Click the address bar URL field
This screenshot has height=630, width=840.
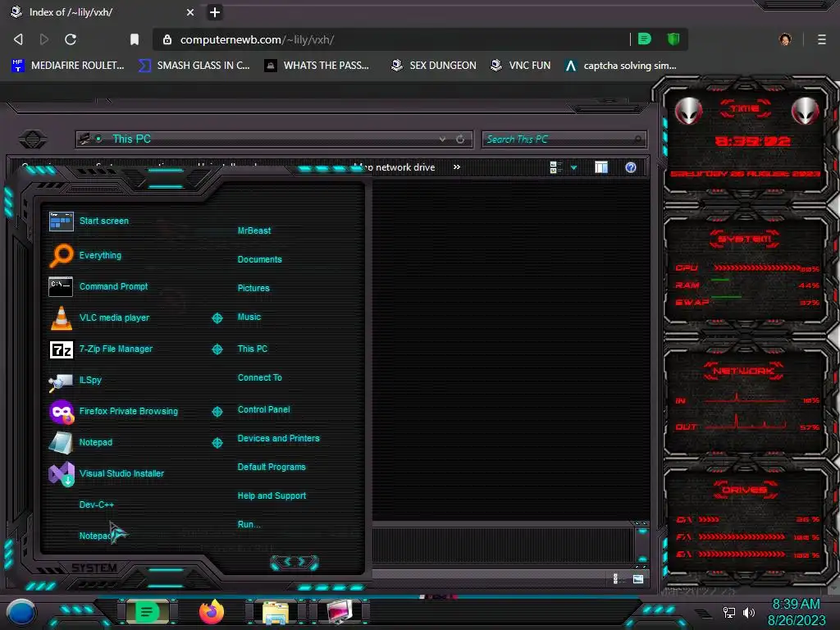391,39
